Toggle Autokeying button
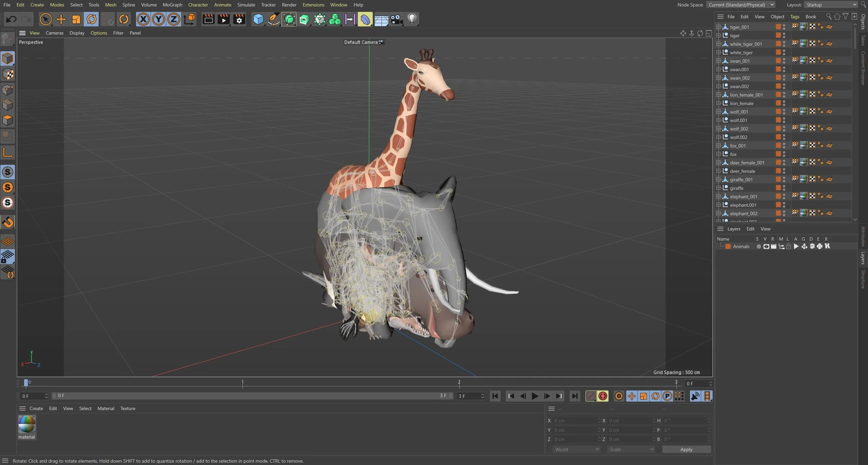Screen dimensions: 868x465 click(x=603, y=396)
